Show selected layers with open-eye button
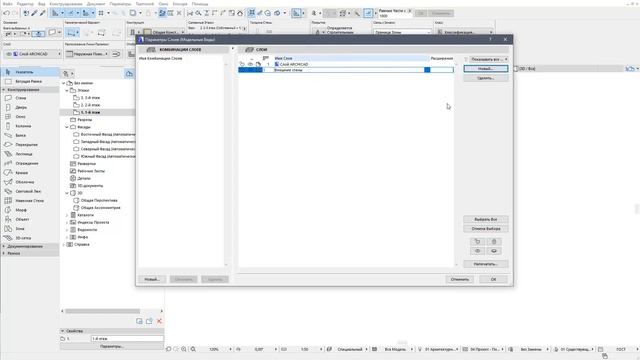 pyautogui.click(x=478, y=251)
